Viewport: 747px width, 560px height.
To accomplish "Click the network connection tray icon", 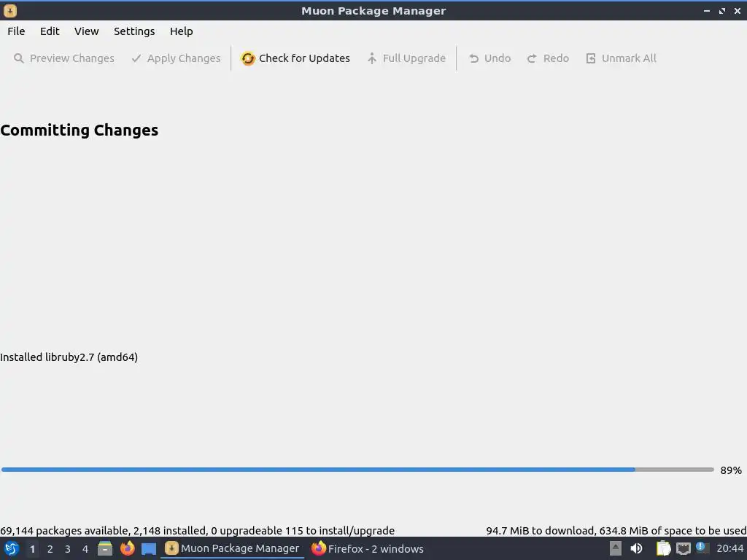I will pyautogui.click(x=684, y=548).
